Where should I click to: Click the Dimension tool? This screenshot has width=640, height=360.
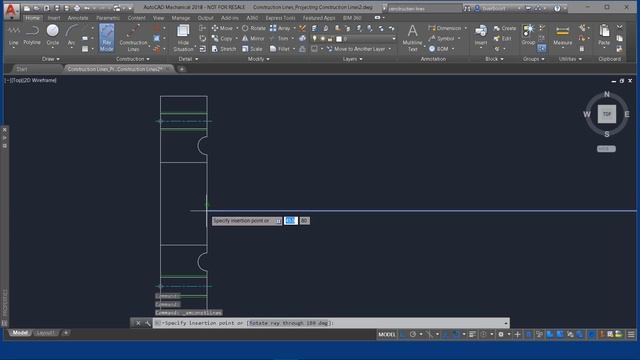[x=444, y=28]
